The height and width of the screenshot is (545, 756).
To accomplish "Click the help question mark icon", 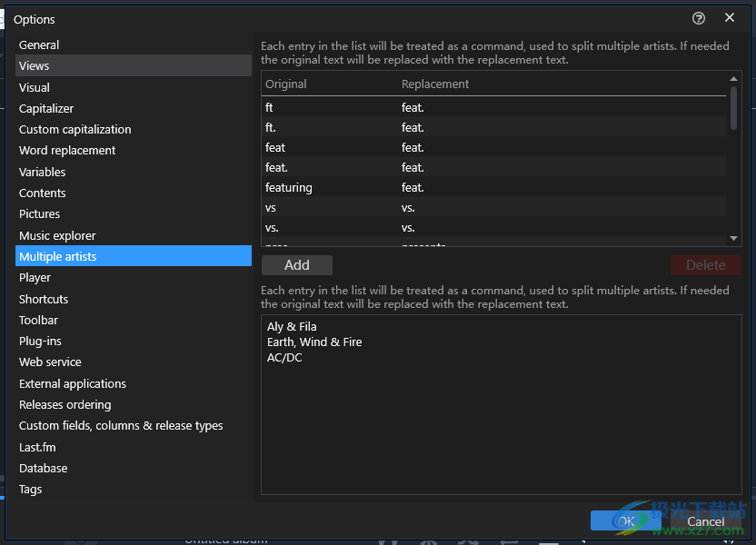I will (x=699, y=18).
